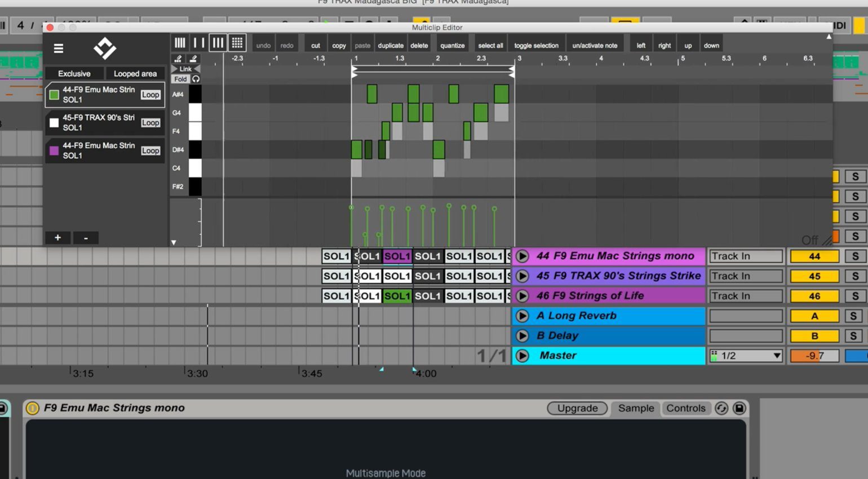Open the Multiclip Editor hamburger menu
Image resolution: width=868 pixels, height=479 pixels.
[58, 48]
